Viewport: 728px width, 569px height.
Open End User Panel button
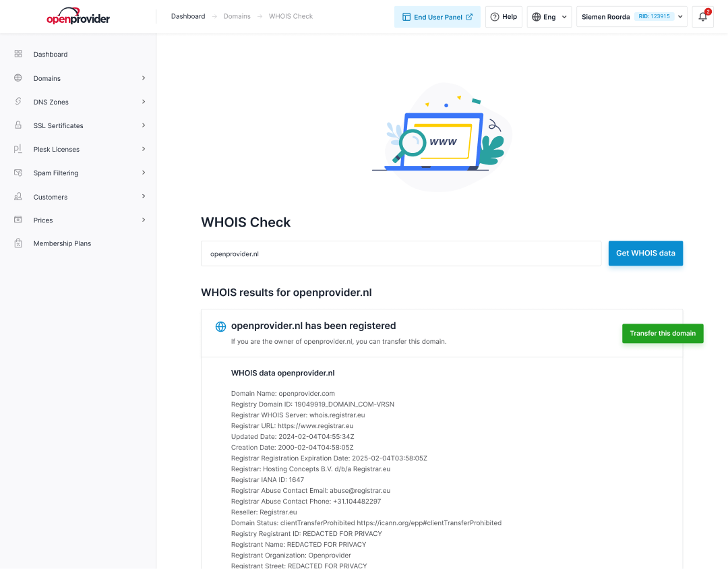point(437,17)
